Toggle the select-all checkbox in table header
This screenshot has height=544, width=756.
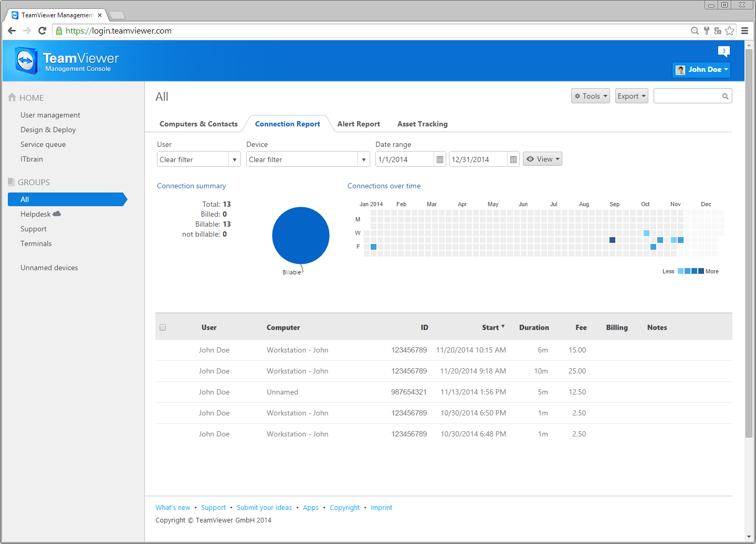click(x=163, y=327)
